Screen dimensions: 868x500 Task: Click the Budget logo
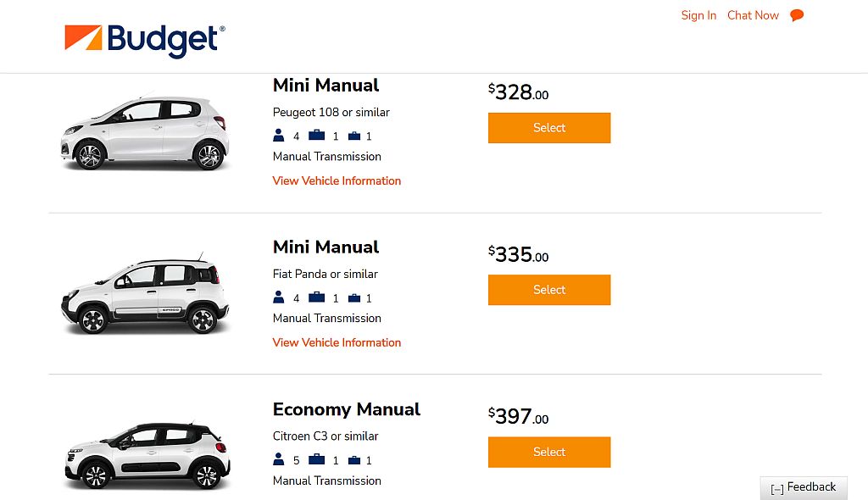[x=144, y=36]
